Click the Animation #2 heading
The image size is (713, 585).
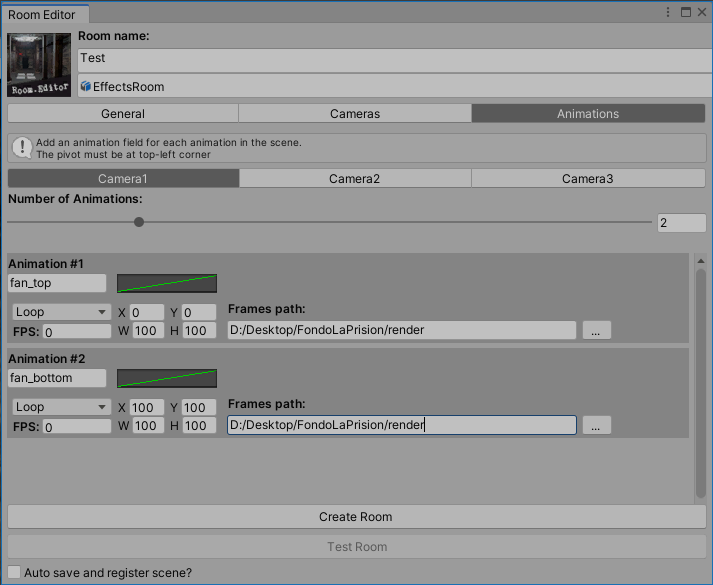pos(46,359)
